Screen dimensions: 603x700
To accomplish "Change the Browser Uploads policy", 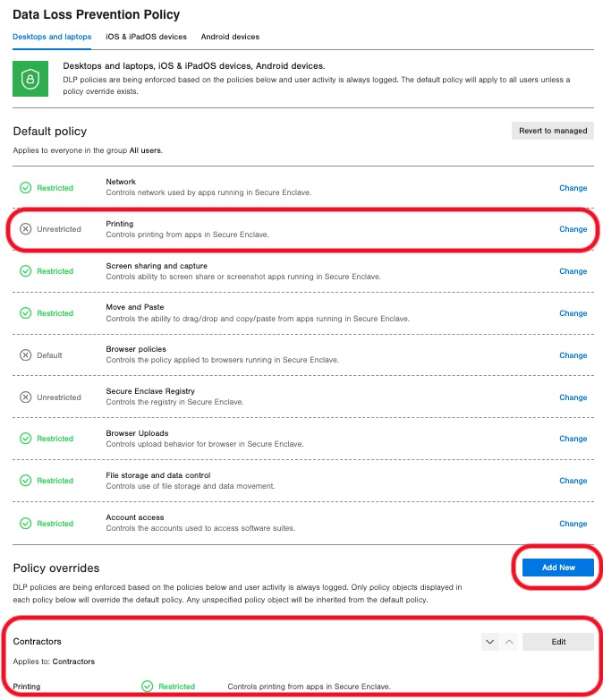I will (573, 439).
